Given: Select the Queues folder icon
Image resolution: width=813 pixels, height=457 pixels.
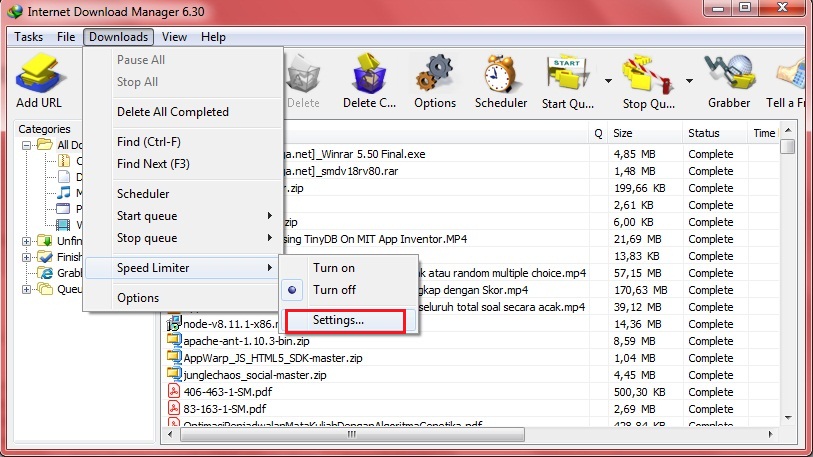Looking at the screenshot, I should pos(45,289).
